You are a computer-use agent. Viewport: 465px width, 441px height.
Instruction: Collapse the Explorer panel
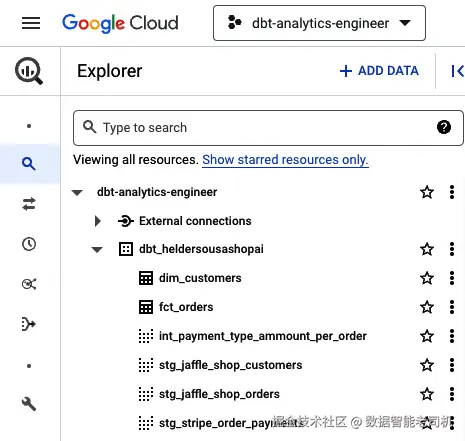(x=457, y=71)
